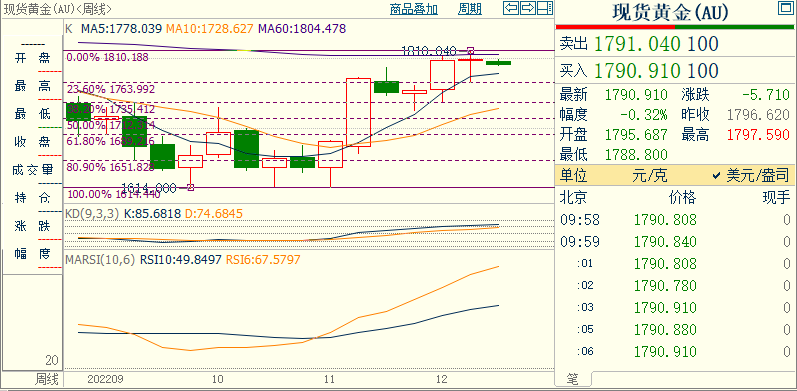
Task: Click the 周线 period label at bottom
Action: (46, 379)
